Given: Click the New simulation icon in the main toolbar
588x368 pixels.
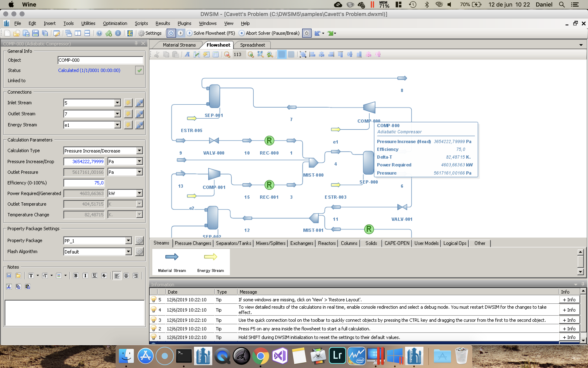Looking at the screenshot, I should click(x=7, y=33).
